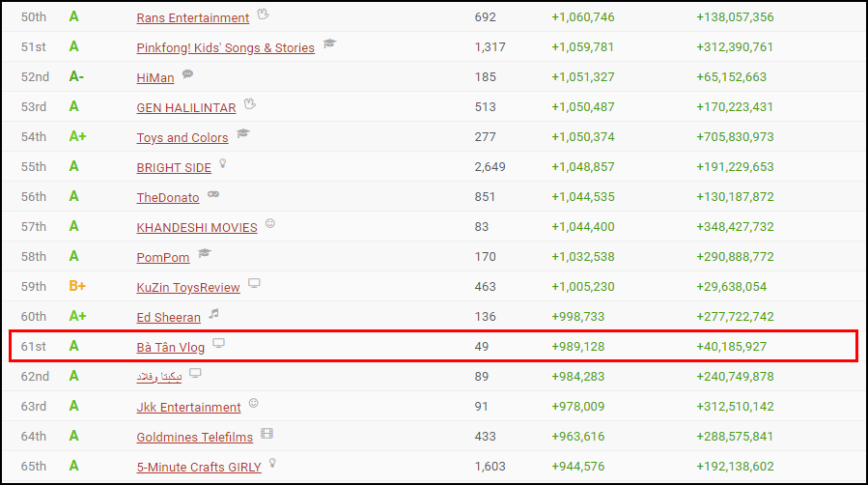Click the monitor icon beside KuZin ToysReview
The width and height of the screenshot is (868, 485).
coord(254,284)
